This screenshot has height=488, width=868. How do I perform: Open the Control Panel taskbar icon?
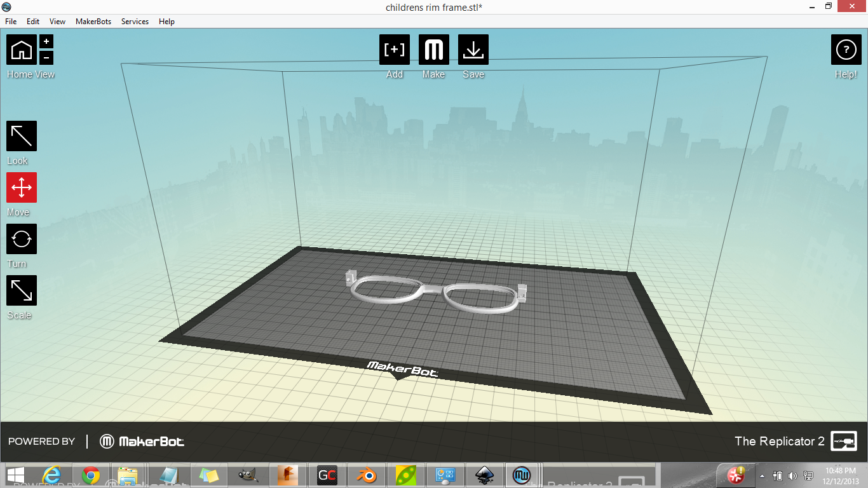[446, 475]
